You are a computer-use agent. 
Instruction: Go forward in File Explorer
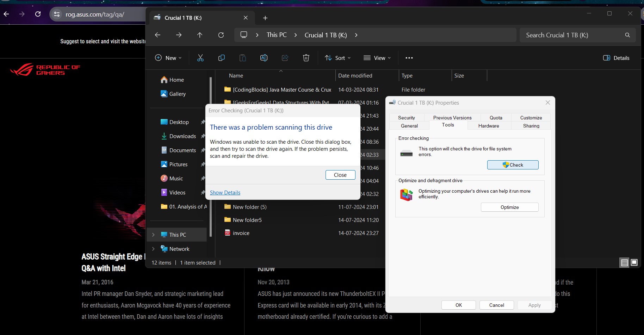(x=179, y=35)
